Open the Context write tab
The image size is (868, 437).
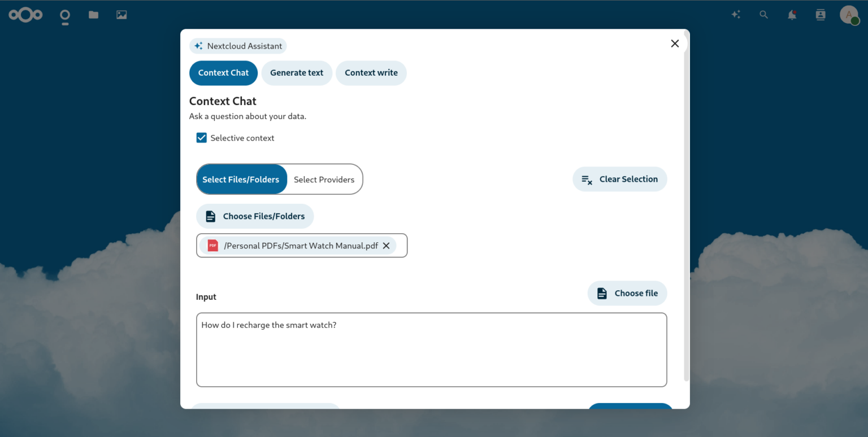click(x=371, y=73)
